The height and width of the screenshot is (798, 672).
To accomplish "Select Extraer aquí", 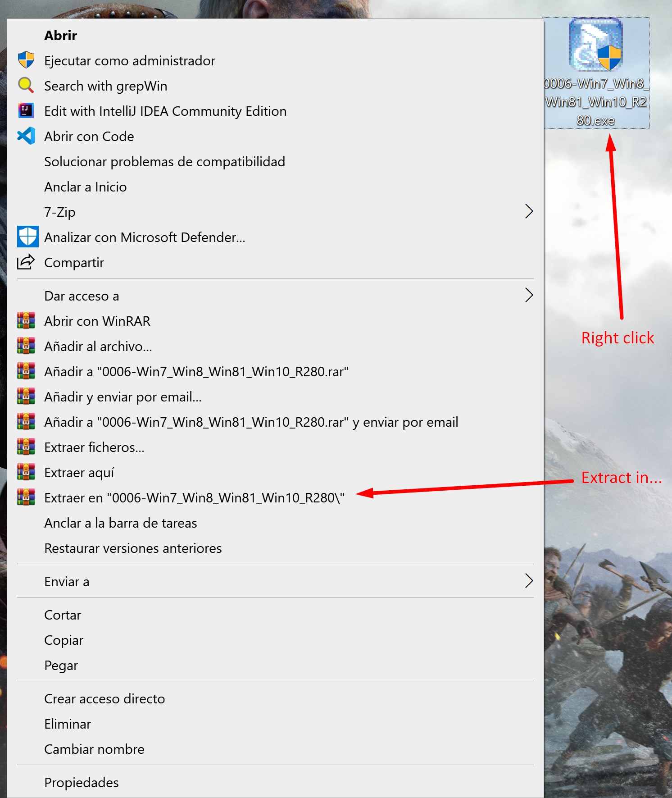I will click(x=275, y=472).
